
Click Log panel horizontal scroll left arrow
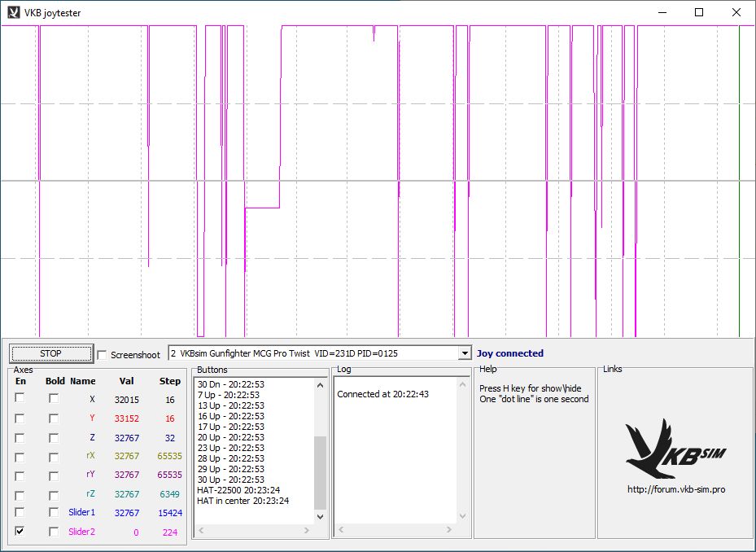pos(341,530)
